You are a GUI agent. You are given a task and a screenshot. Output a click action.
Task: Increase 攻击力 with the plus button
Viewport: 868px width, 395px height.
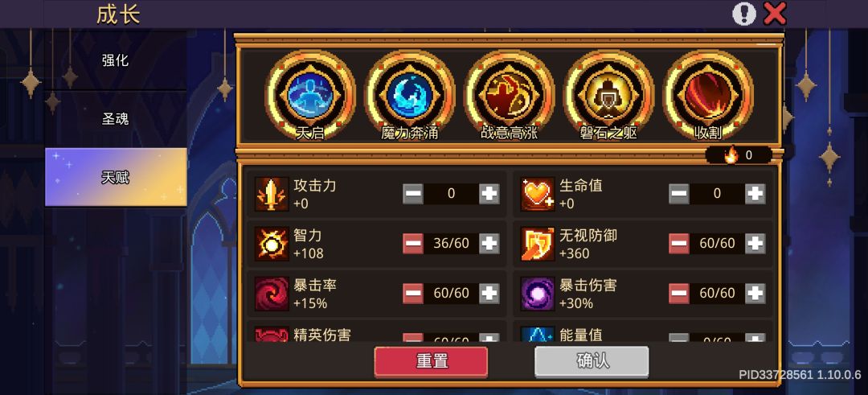[x=489, y=194]
